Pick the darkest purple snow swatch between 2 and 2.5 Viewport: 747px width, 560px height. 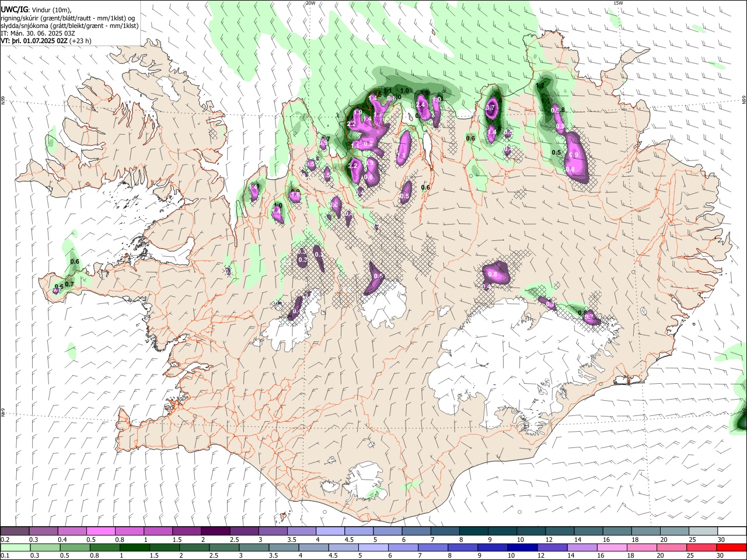point(215,531)
